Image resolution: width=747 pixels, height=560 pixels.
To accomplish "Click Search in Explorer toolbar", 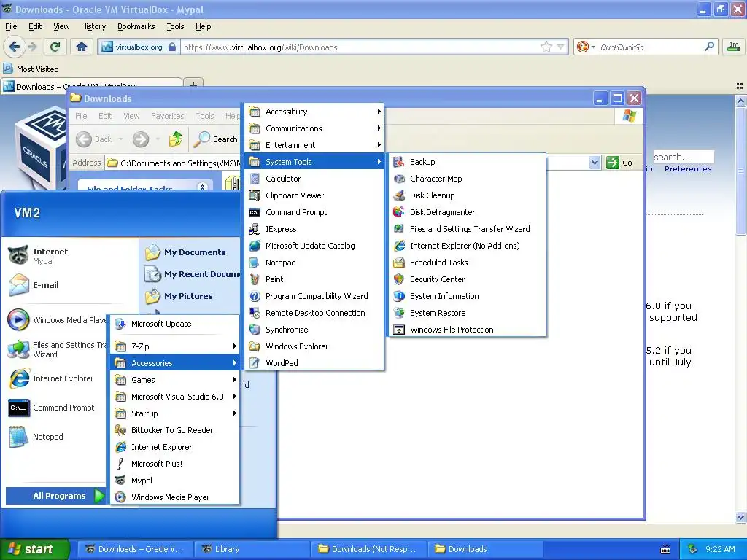I will click(x=216, y=139).
